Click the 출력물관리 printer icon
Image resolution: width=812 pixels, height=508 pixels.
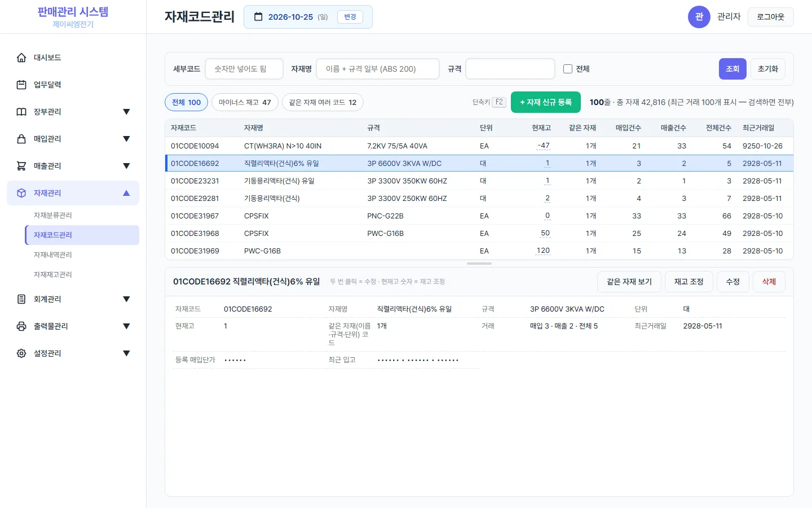tap(21, 326)
